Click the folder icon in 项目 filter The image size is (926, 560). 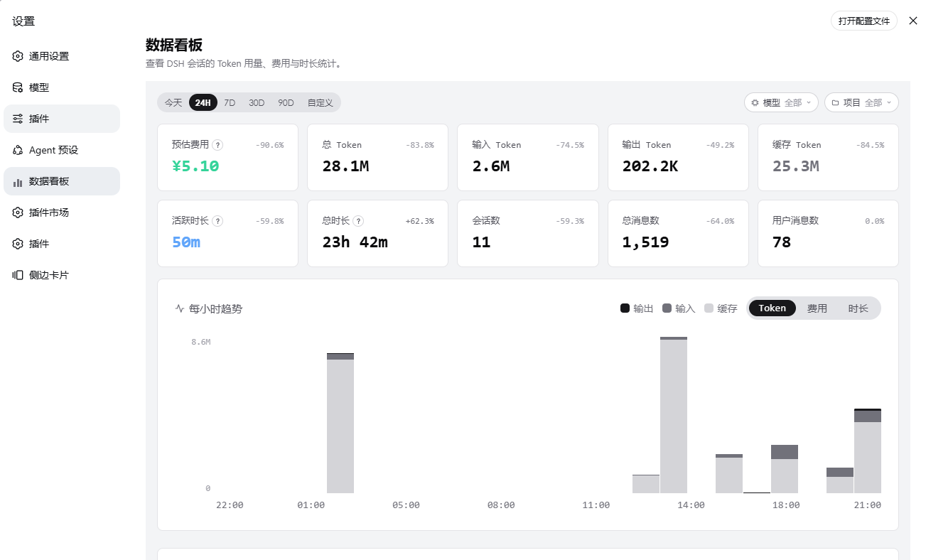[835, 102]
